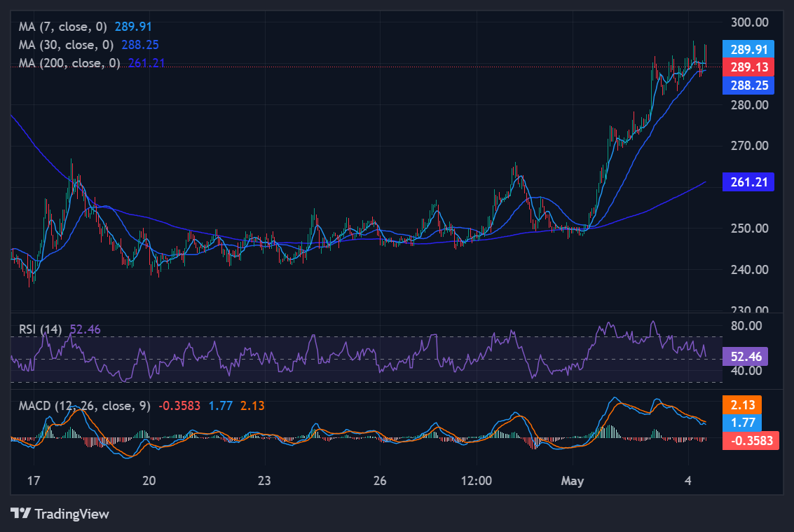Click the 261.21 MA200 price tag

coord(748,182)
